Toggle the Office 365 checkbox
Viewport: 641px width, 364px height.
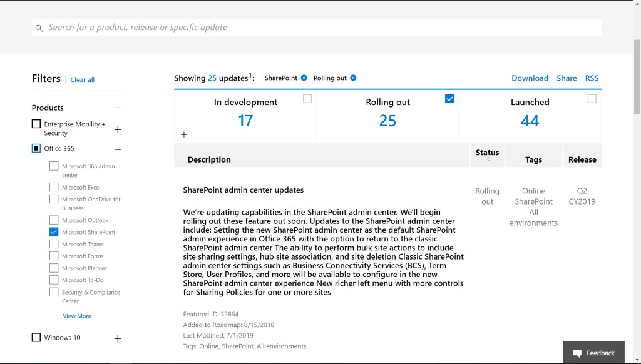[36, 148]
